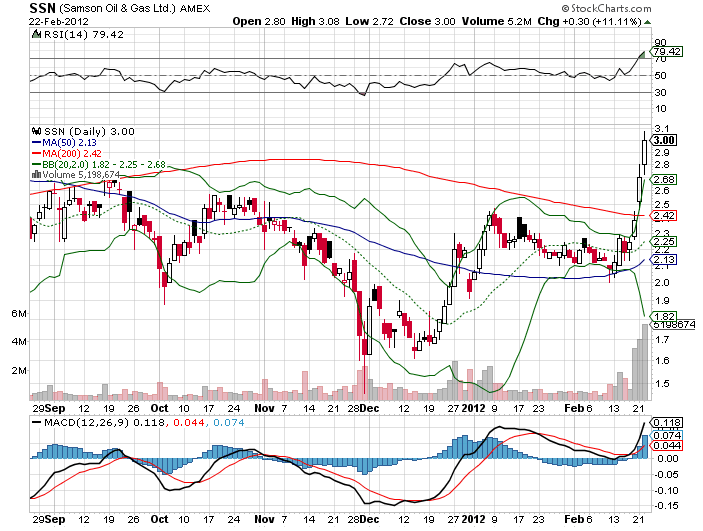
Task: Click the 3.1 label on the price axis
Action: point(662,129)
